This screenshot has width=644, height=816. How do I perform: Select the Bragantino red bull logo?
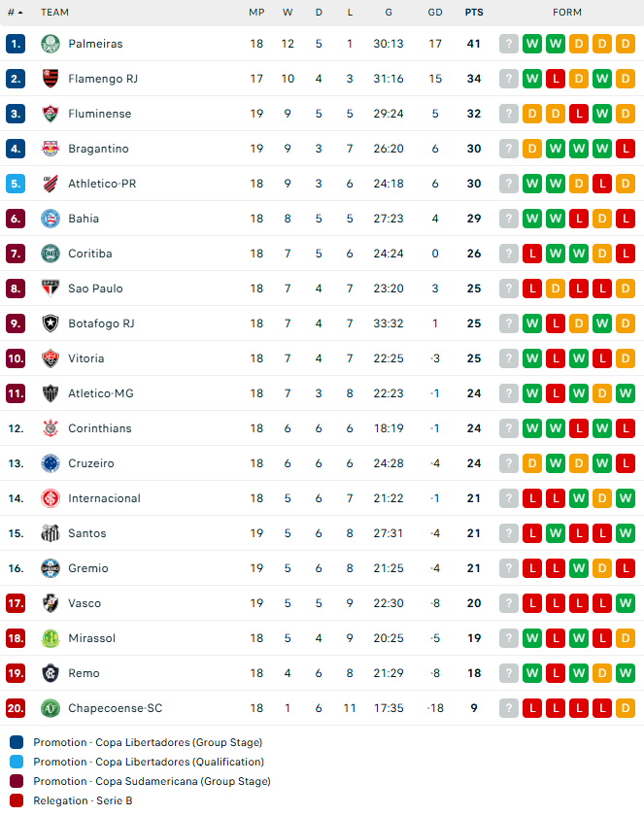(51, 149)
